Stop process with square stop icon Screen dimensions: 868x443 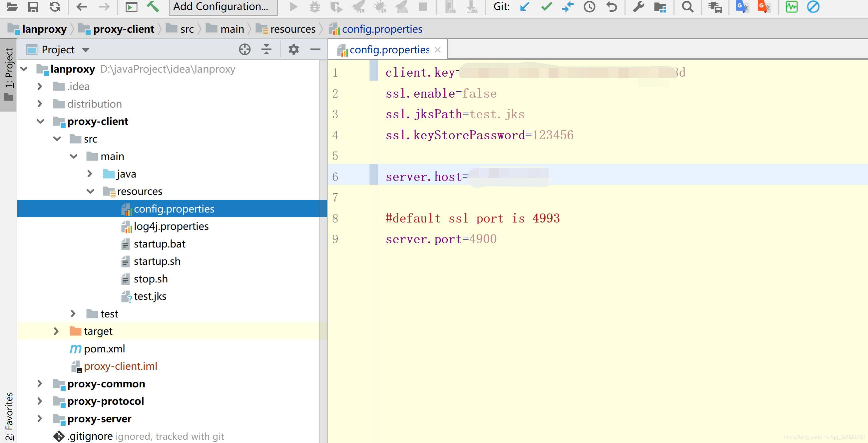pyautogui.click(x=423, y=6)
